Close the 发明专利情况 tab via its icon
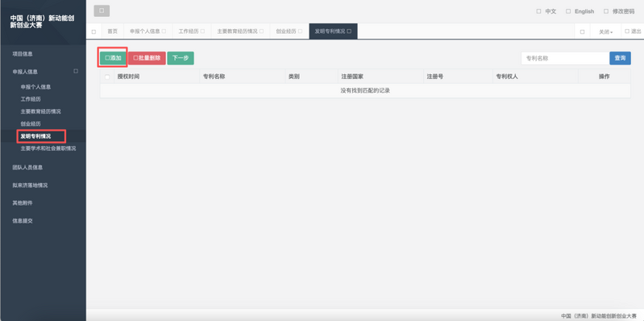644x321 pixels. tap(349, 31)
